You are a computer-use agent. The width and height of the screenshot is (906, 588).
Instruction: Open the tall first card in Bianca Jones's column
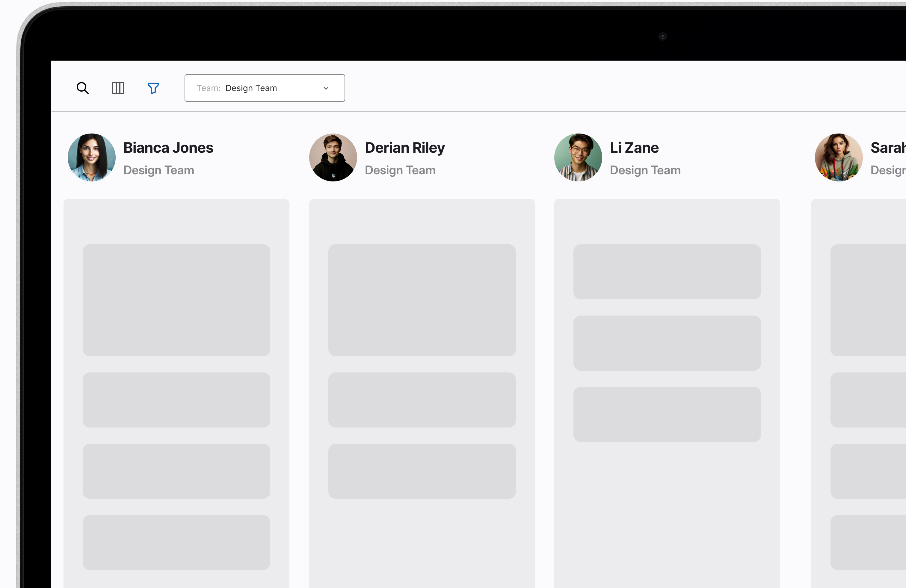[x=176, y=300]
